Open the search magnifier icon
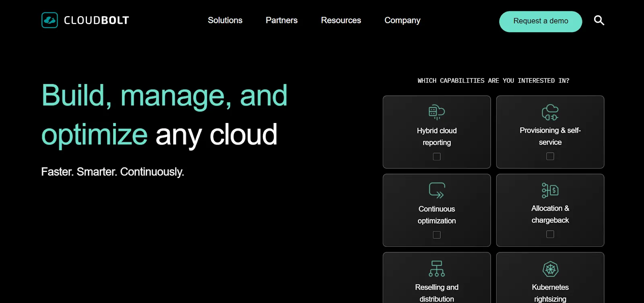This screenshot has width=644, height=303. click(599, 20)
